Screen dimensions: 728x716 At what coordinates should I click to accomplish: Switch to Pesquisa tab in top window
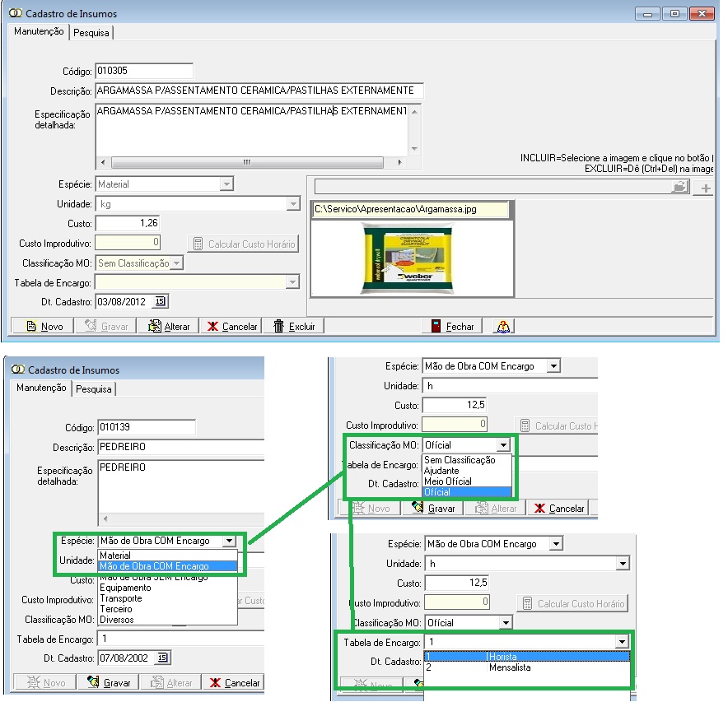91,33
